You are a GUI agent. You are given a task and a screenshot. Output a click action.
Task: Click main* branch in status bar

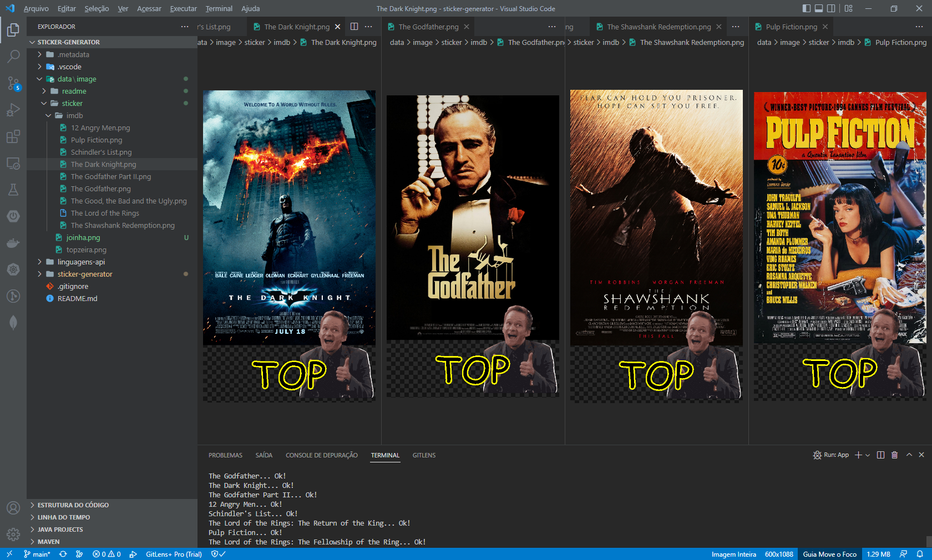(37, 554)
